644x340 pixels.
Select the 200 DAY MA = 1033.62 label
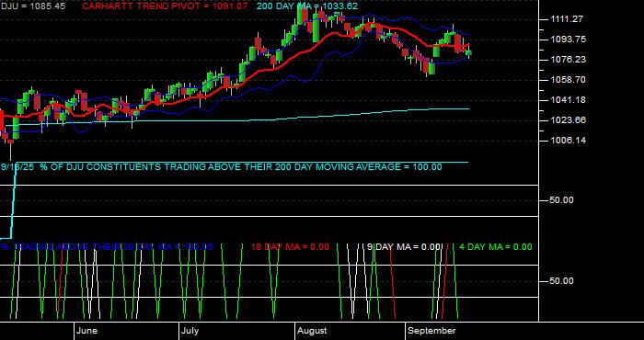coord(307,6)
